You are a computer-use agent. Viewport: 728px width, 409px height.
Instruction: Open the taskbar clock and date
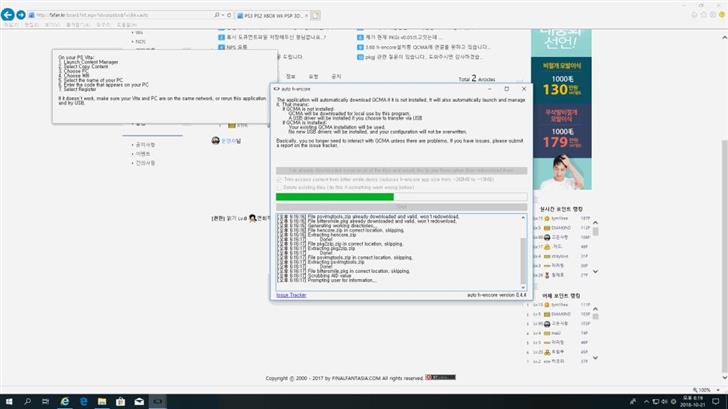click(692, 402)
